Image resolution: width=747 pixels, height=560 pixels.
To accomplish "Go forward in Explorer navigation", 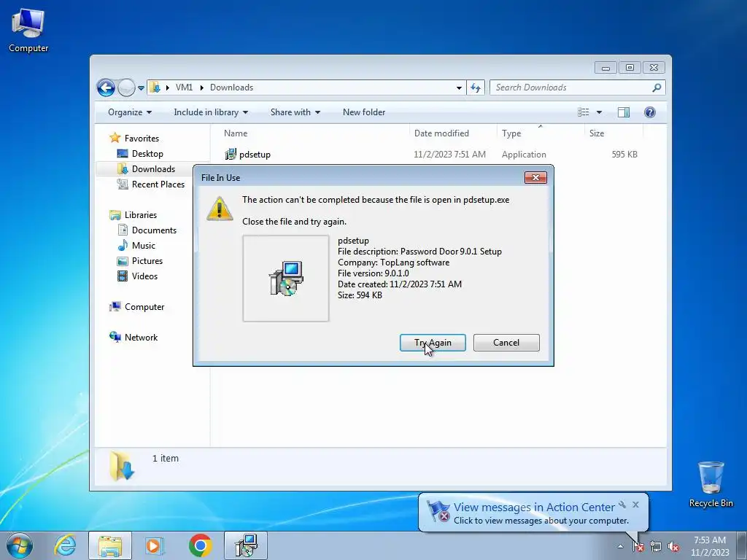I will click(x=126, y=87).
